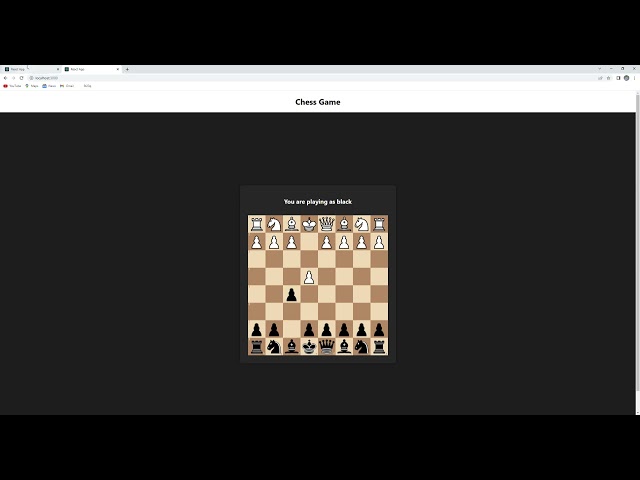The width and height of the screenshot is (640, 480).
Task: Select the white bishop beside the white queen
Action: [x=344, y=224]
